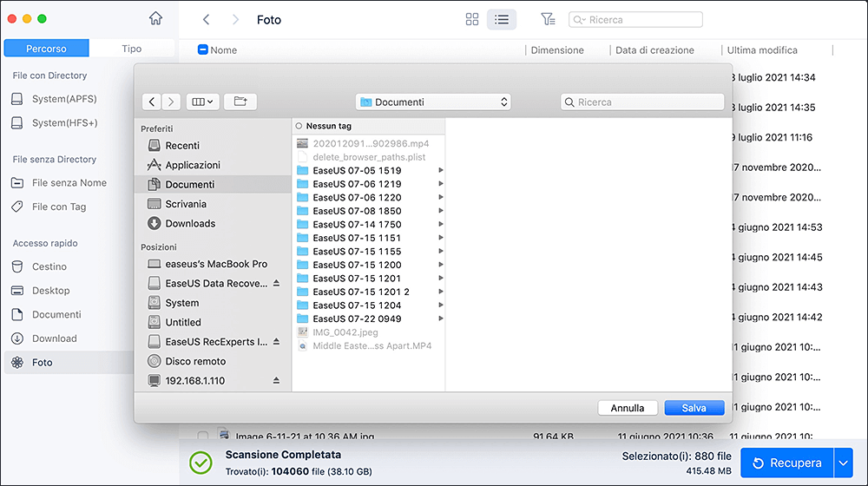Expand EaseUS 07-05 1519 folder arrow
The width and height of the screenshot is (868, 486).
coord(441,170)
